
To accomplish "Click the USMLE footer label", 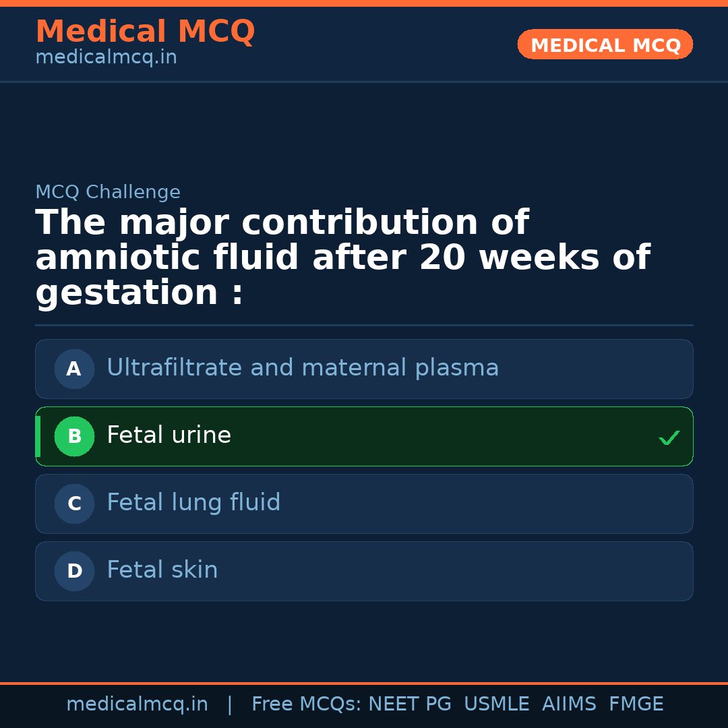I will click(496, 704).
